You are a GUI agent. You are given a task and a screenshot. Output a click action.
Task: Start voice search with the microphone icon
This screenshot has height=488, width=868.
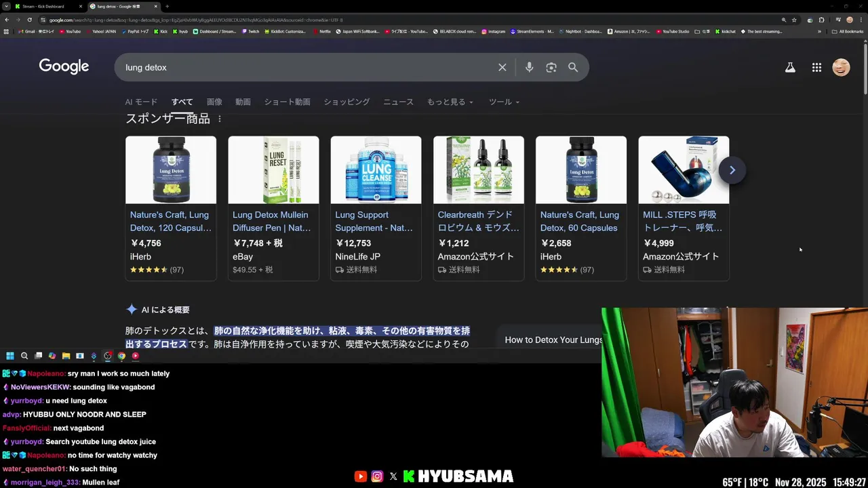pos(530,67)
